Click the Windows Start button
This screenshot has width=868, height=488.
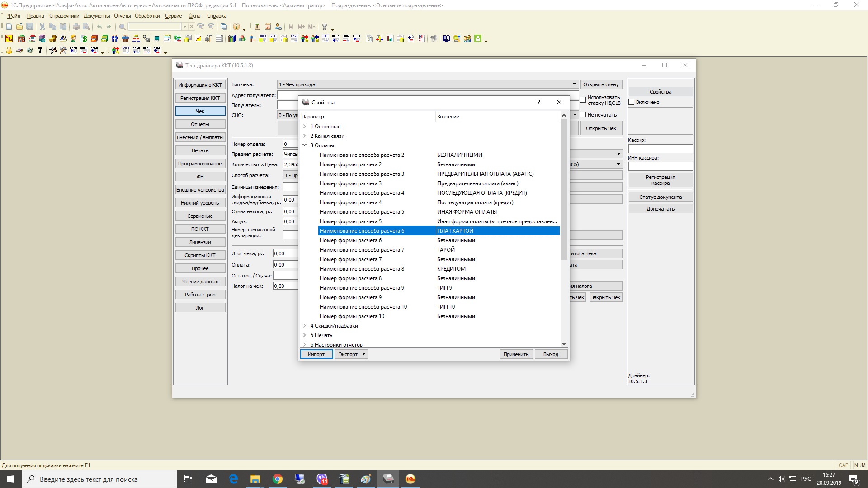(11, 479)
